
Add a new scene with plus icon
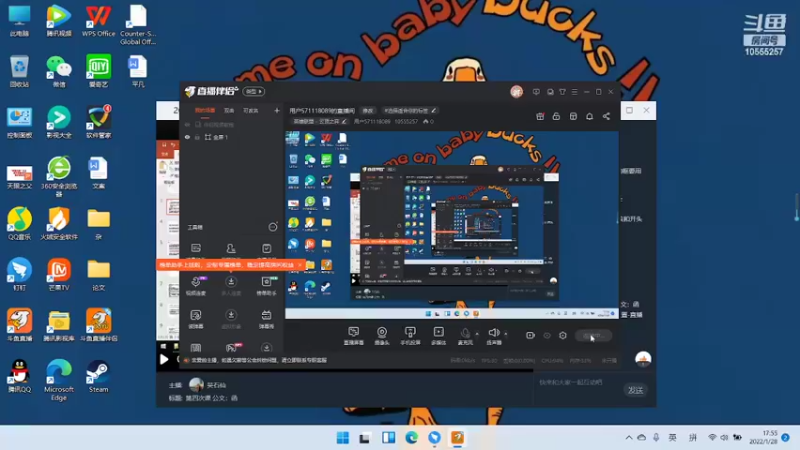[277, 110]
